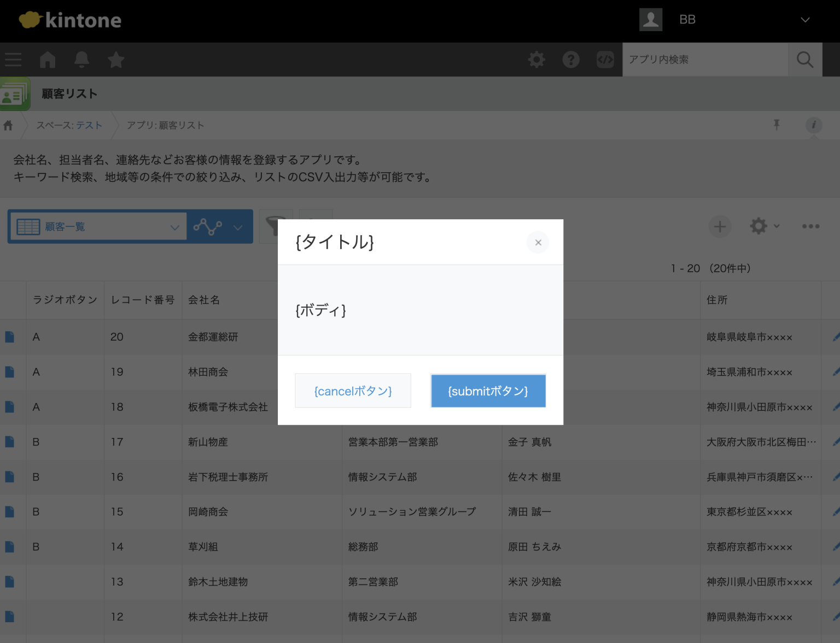The height and width of the screenshot is (643, 840).
Task: Open the notifications bell icon
Action: click(81, 60)
